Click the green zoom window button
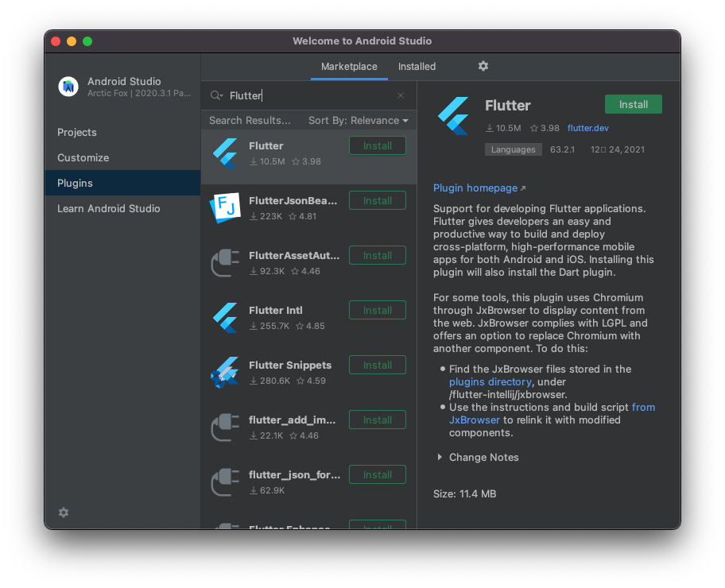Image resolution: width=725 pixels, height=588 pixels. coord(87,41)
